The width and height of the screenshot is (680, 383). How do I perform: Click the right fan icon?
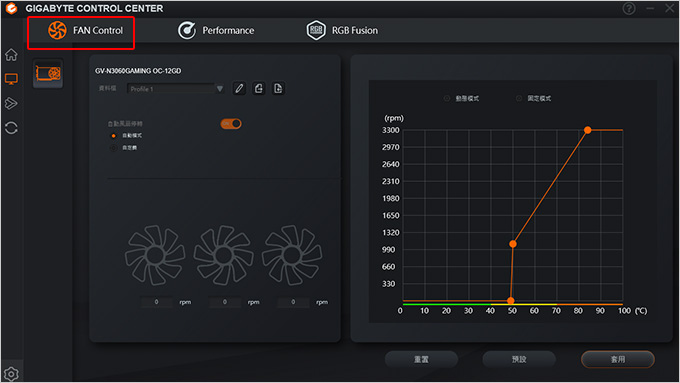pyautogui.click(x=292, y=255)
